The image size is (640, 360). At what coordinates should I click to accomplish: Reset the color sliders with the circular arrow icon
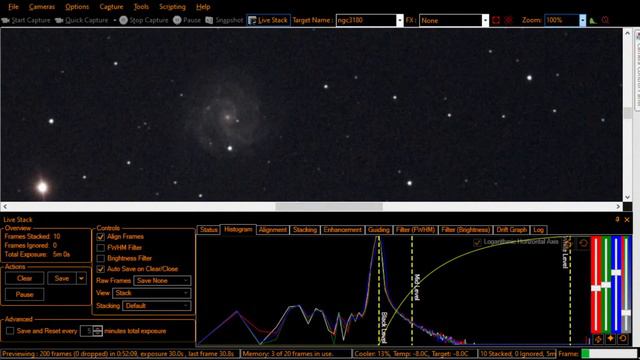[x=623, y=339]
